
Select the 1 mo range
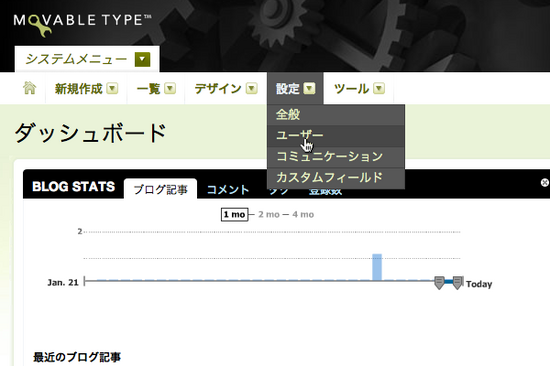(234, 214)
